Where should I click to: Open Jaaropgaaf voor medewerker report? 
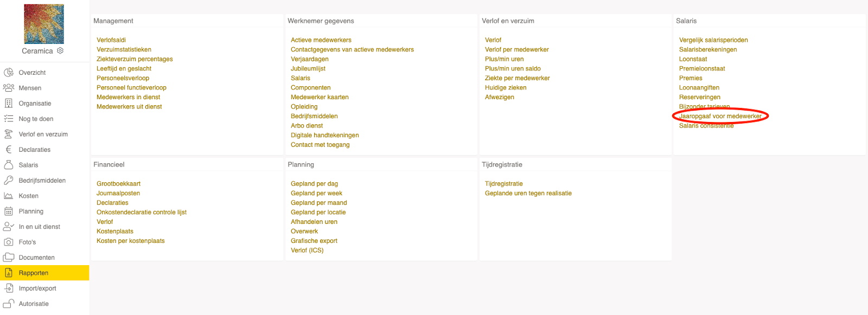[x=720, y=116]
